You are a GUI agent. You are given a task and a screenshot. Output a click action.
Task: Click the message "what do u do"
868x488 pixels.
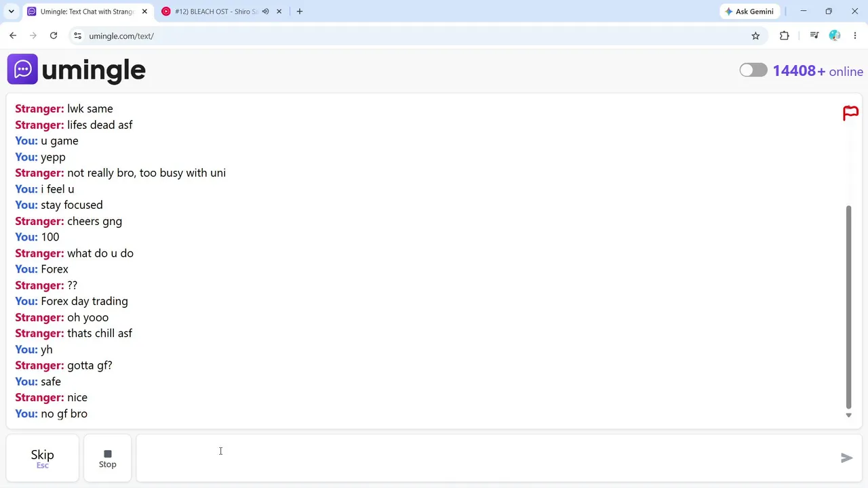[100, 253]
